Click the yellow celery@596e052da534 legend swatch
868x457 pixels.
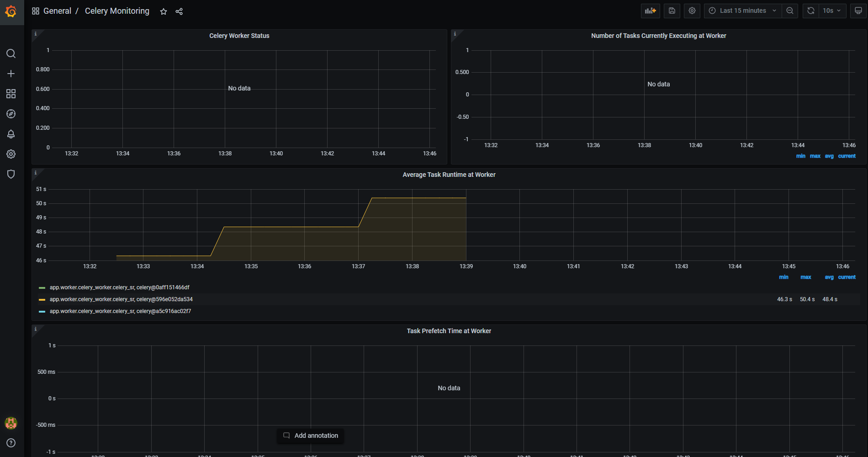(42, 299)
